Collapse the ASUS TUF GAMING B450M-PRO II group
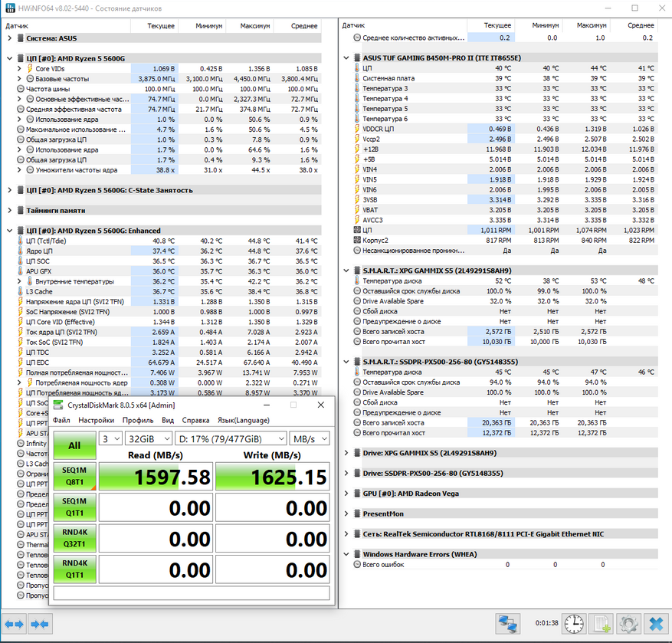 coord(346,58)
